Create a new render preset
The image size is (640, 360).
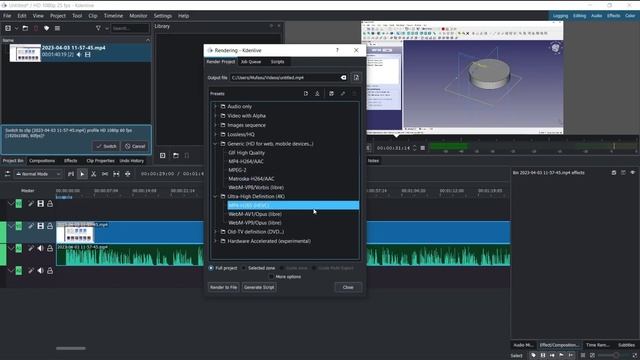[x=306, y=93]
